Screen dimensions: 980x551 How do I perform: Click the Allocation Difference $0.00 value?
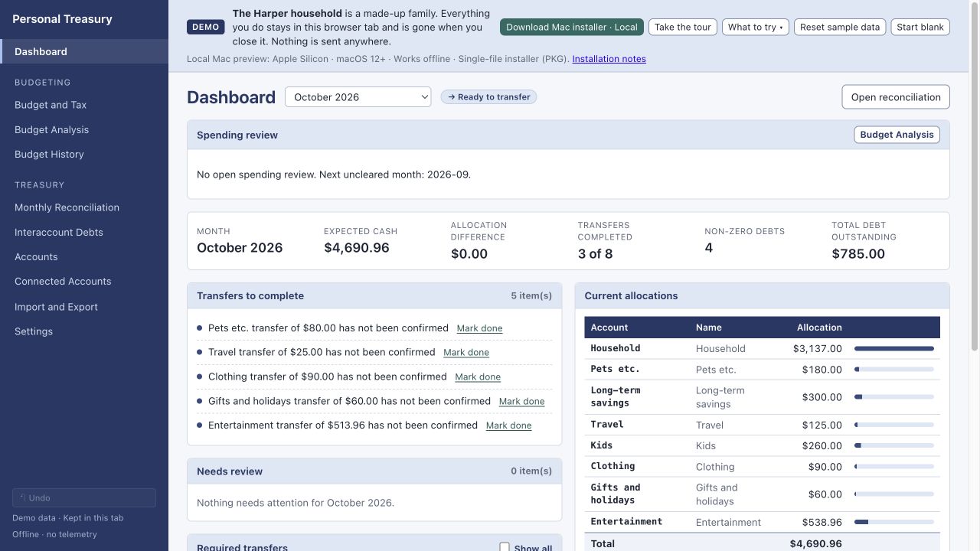(x=469, y=254)
